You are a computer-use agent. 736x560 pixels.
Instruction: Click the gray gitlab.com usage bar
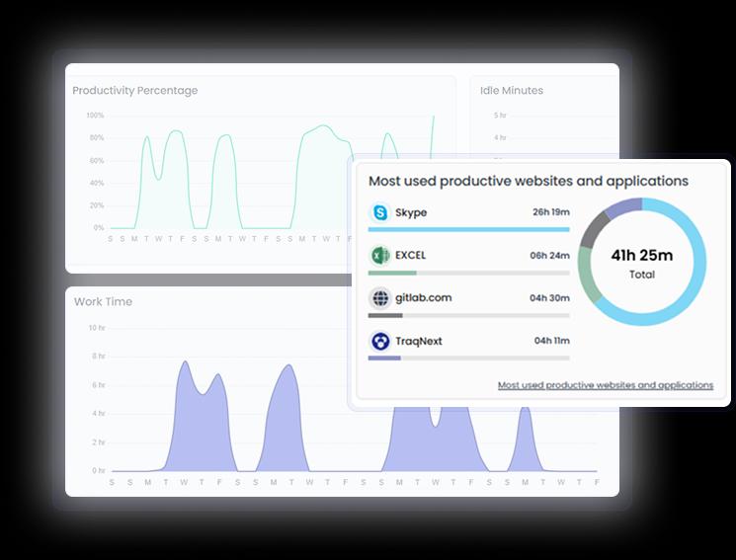pyautogui.click(x=385, y=316)
